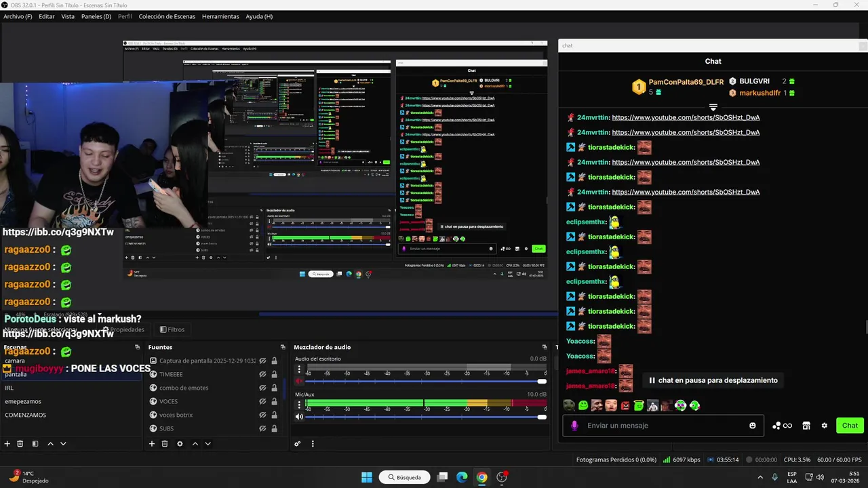Add a new source in Fuentes toolbar
This screenshot has height=488, width=868.
click(x=152, y=444)
